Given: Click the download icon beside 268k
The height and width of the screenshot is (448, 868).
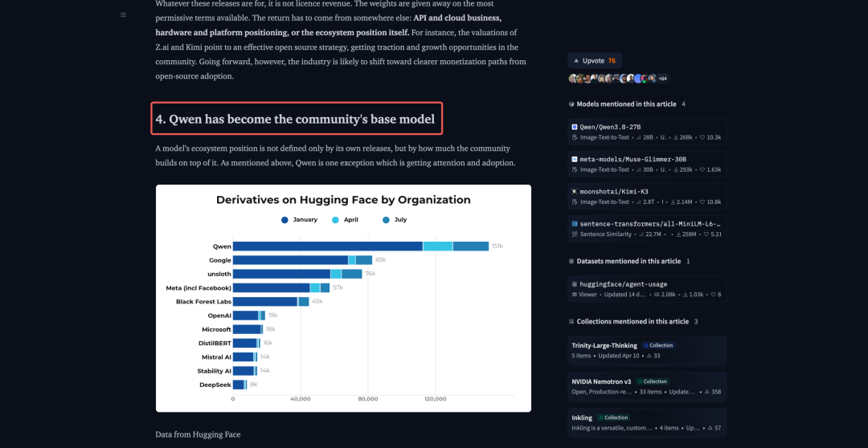Looking at the screenshot, I should (677, 138).
